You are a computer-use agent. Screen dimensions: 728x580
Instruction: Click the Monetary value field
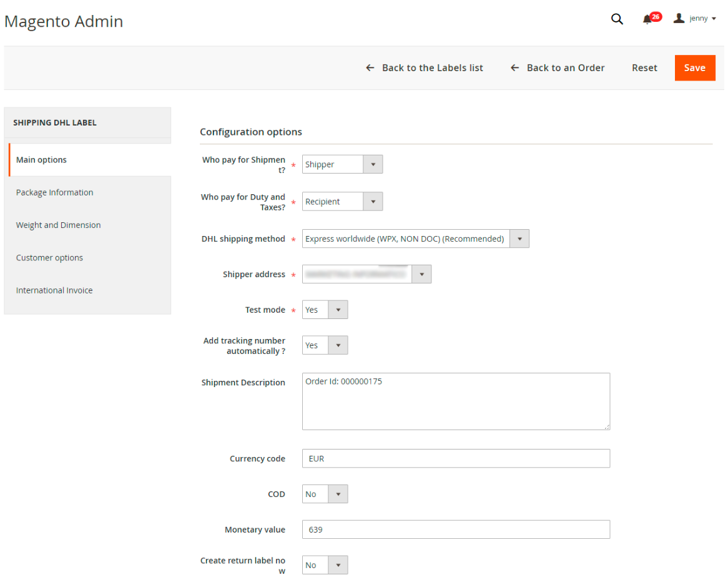click(x=456, y=529)
